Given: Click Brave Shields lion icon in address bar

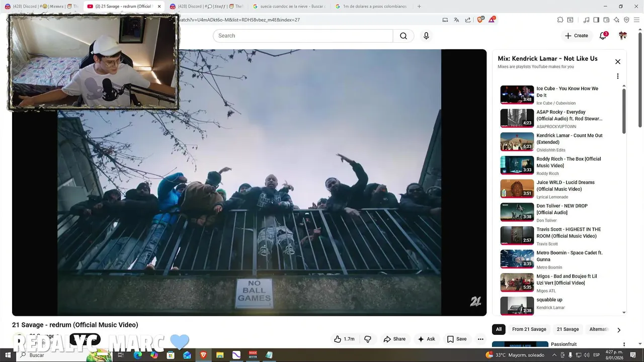Looking at the screenshot, I should click(x=480, y=20).
